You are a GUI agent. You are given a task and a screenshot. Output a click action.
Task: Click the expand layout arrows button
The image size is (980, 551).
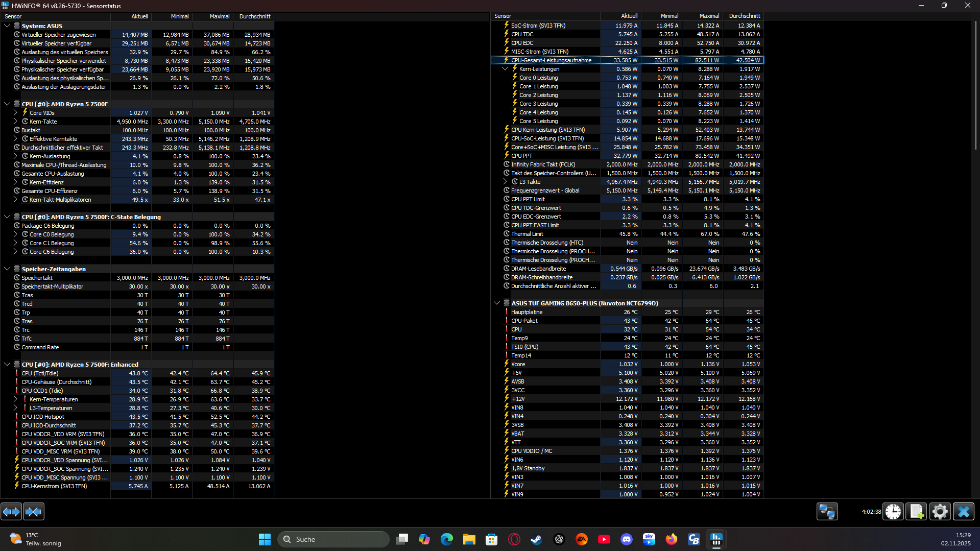tap(11, 511)
